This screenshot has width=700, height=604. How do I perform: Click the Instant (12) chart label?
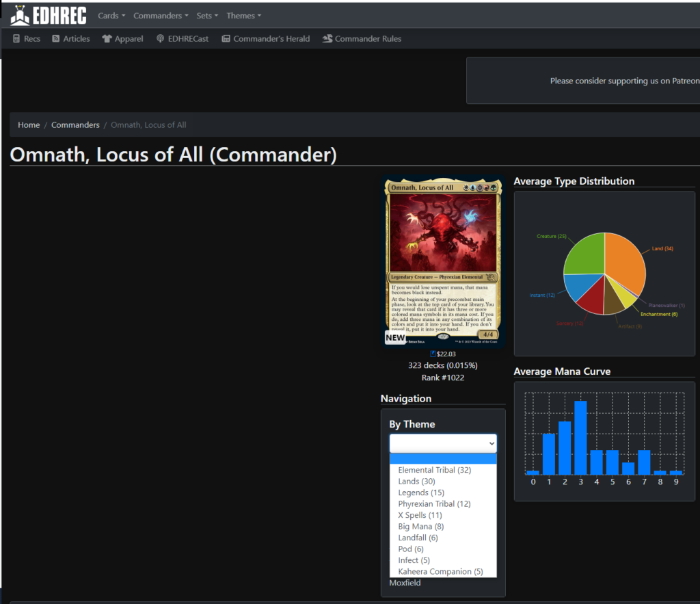pyautogui.click(x=542, y=296)
